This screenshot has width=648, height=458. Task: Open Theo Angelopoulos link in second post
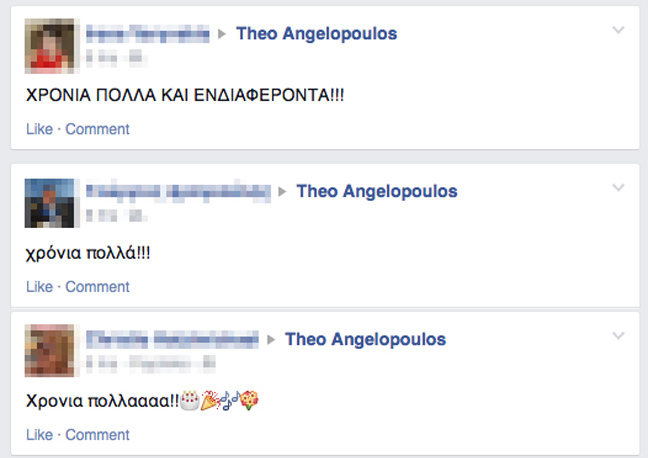pyautogui.click(x=377, y=191)
